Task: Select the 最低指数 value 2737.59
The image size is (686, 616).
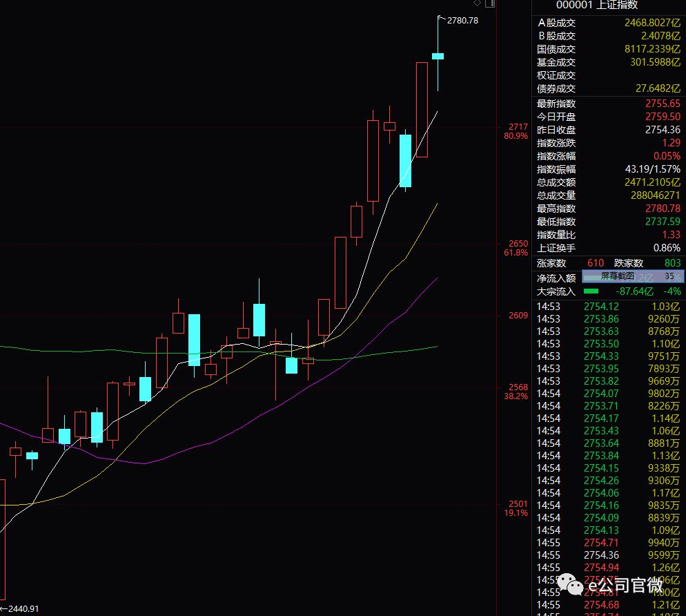Action: point(663,222)
